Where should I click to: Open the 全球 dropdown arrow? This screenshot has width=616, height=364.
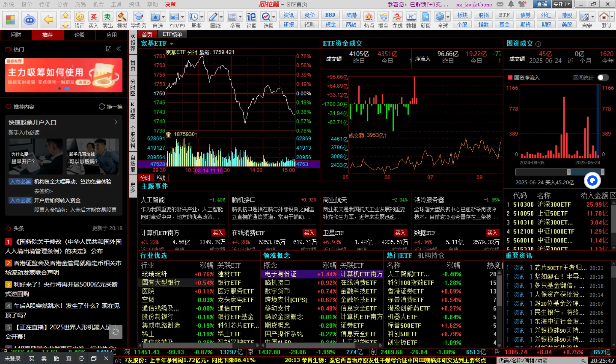(448, 17)
